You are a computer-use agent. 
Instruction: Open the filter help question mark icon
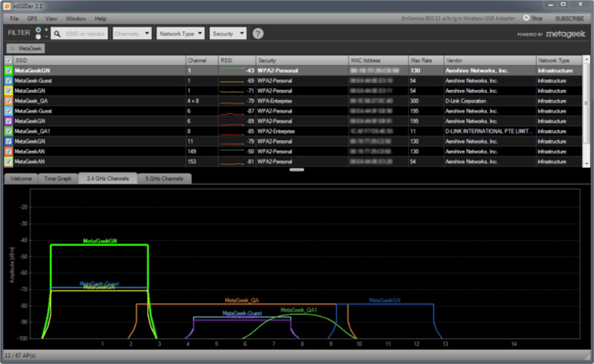click(258, 34)
